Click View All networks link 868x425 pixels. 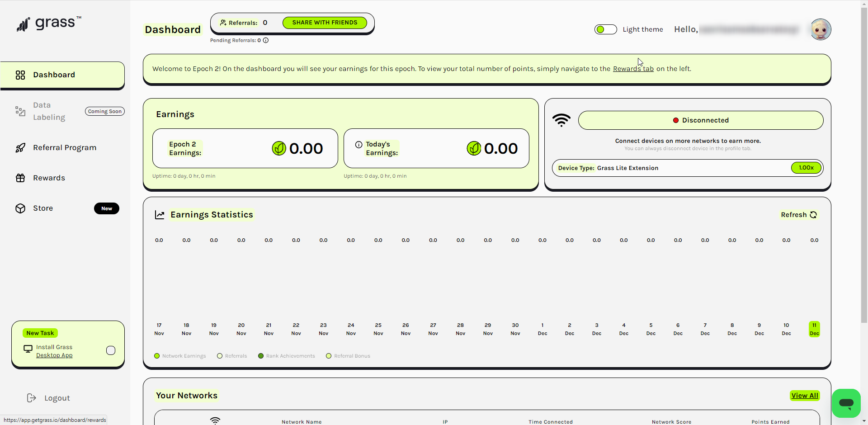click(805, 396)
